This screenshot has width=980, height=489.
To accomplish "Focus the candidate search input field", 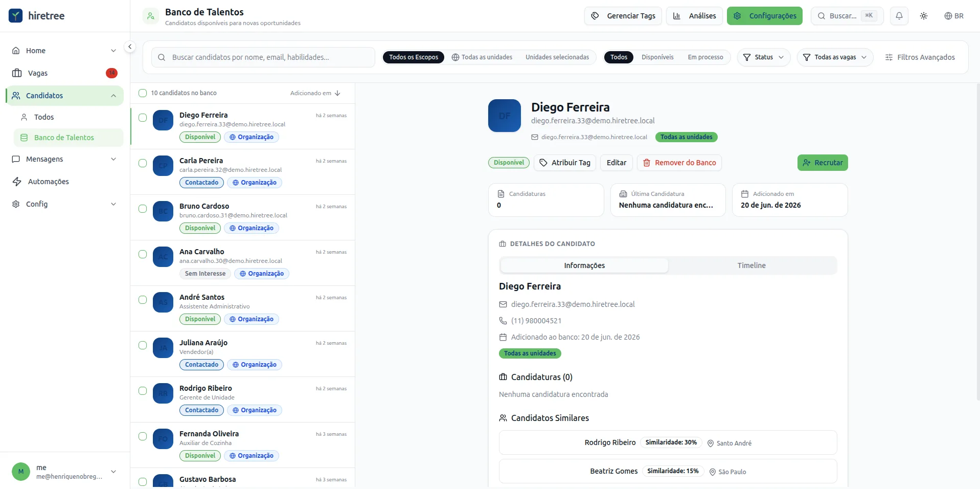I will [263, 57].
